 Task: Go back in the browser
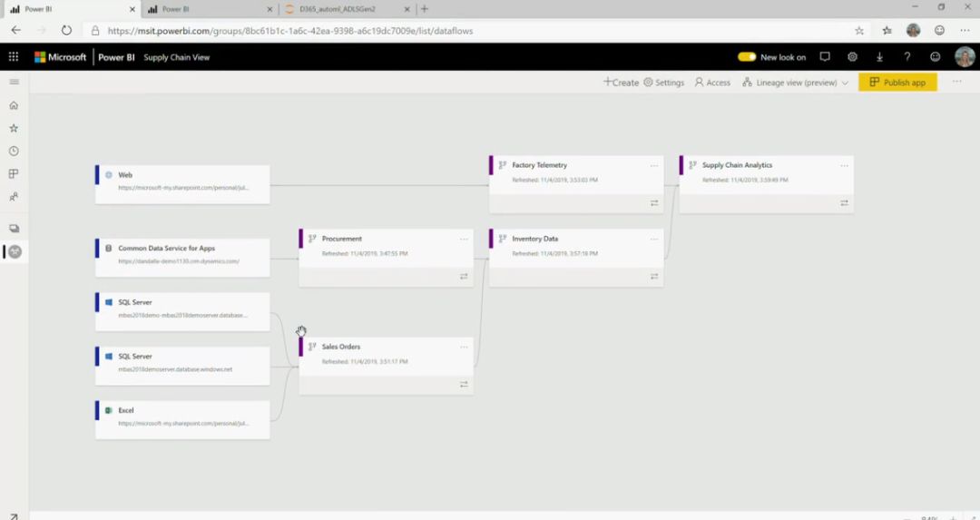click(x=16, y=30)
